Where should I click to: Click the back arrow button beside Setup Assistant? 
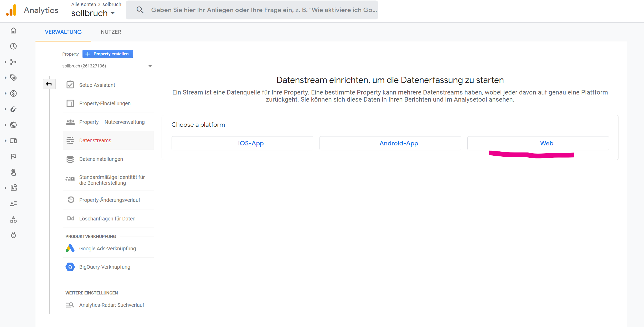pos(49,84)
